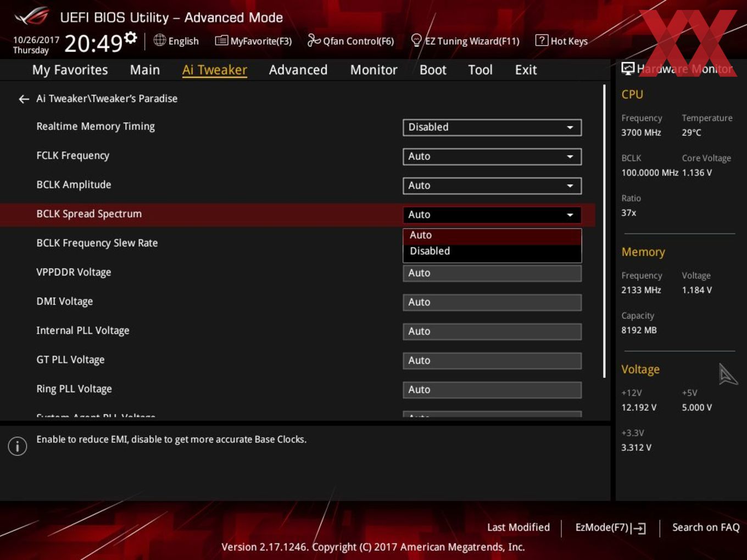This screenshot has height=560, width=747.
Task: Select the FCLK Frequency label
Action: click(73, 156)
